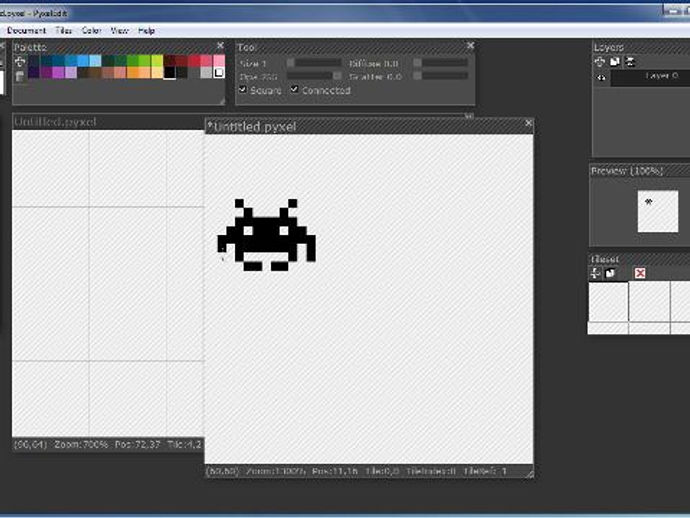Viewport: 690px width, 518px height.
Task: Click the copy tile icon in Tileset
Action: [610, 273]
